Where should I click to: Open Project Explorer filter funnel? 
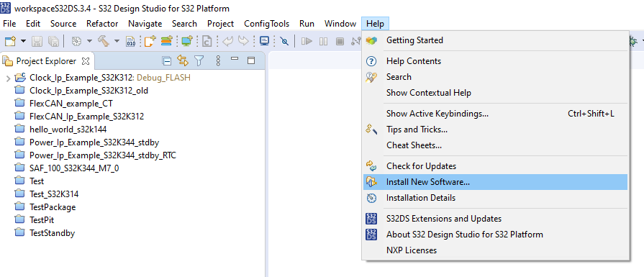click(199, 61)
